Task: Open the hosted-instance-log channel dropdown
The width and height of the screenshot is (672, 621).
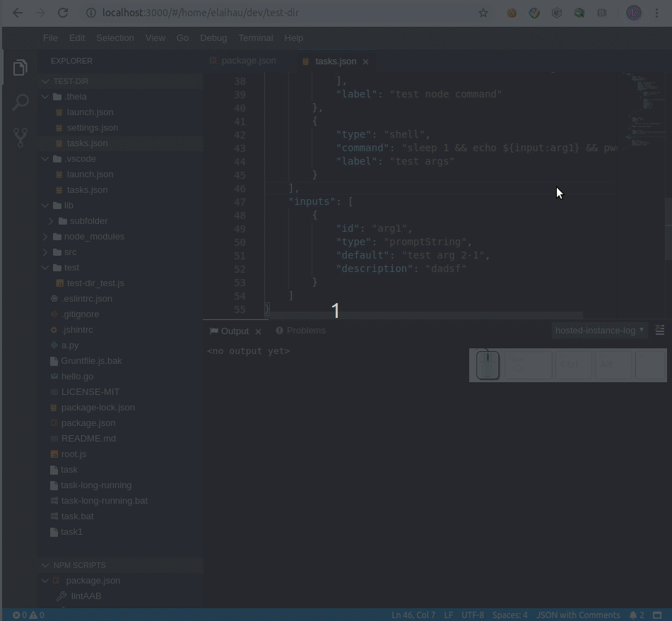Action: [599, 330]
